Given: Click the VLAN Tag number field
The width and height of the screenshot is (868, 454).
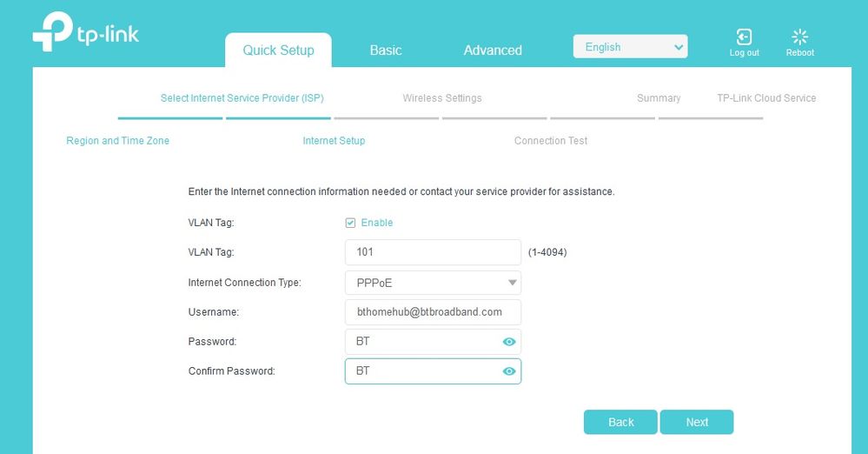Looking at the screenshot, I should (433, 252).
